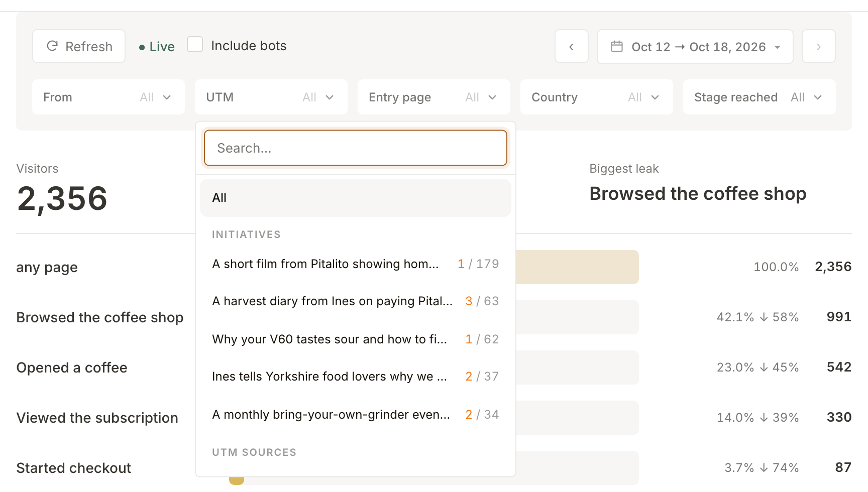Click the 87 visitor count
868x492 pixels.
843,467
